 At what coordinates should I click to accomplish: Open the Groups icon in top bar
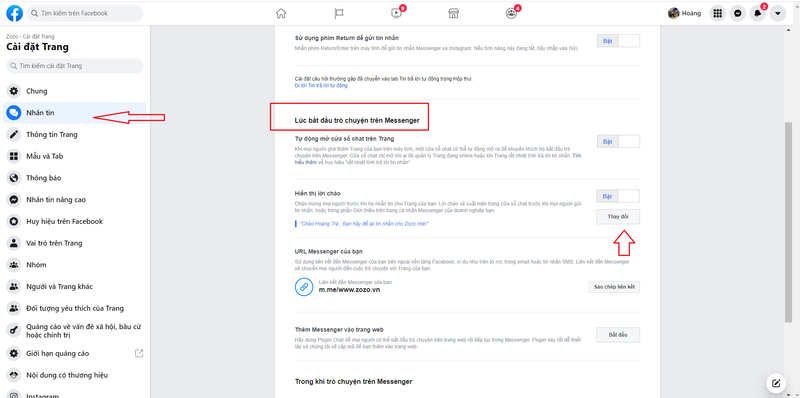point(511,13)
